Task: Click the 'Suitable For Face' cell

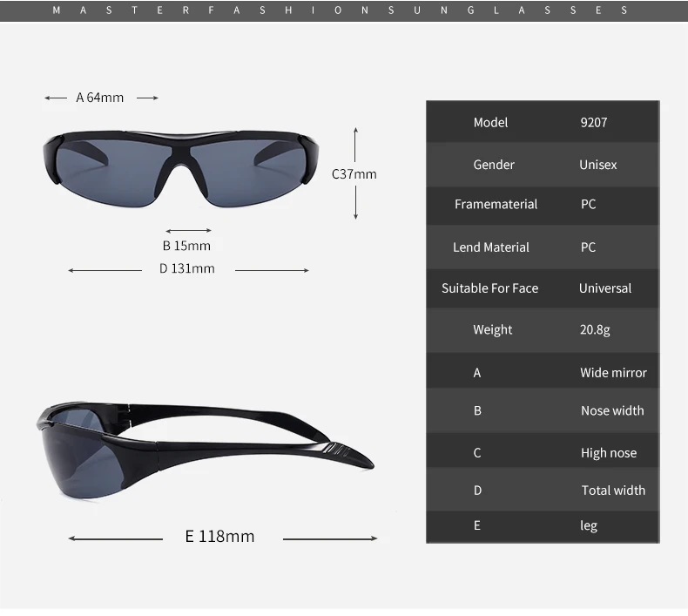Action: click(490, 288)
